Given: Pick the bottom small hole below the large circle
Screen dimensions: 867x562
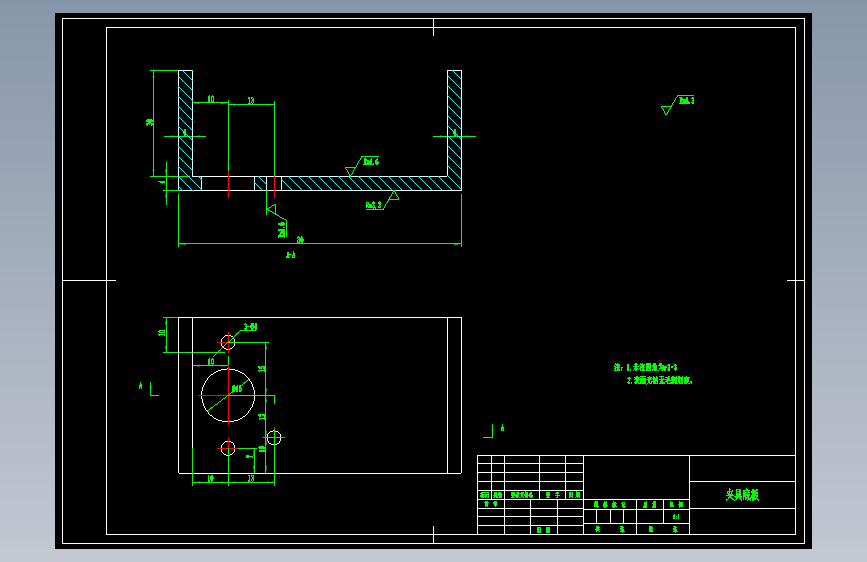Looking at the screenshot, I should tap(228, 448).
